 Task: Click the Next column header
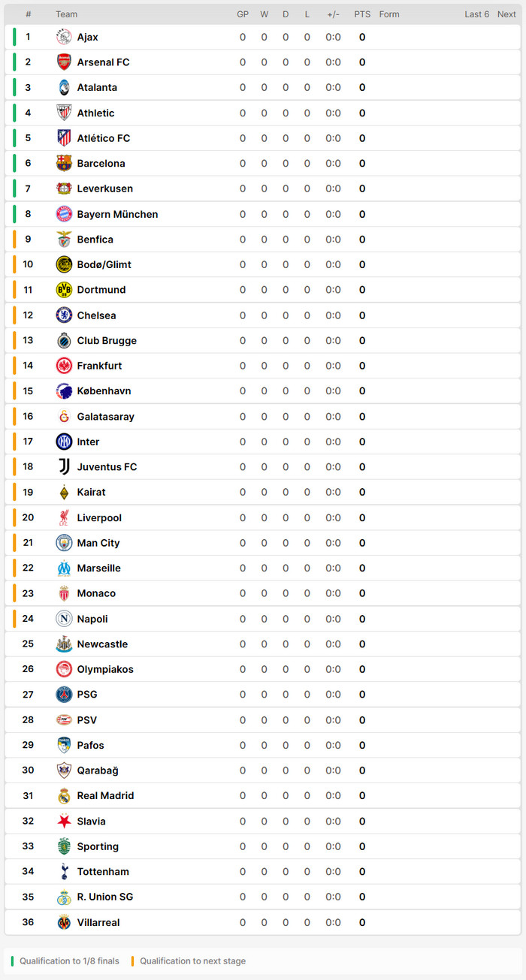pyautogui.click(x=506, y=14)
